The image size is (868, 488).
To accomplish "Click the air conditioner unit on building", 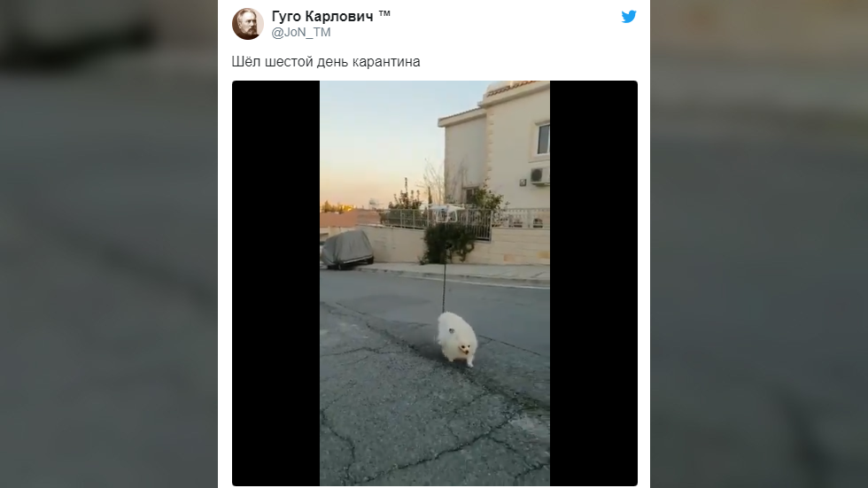I will click(539, 175).
